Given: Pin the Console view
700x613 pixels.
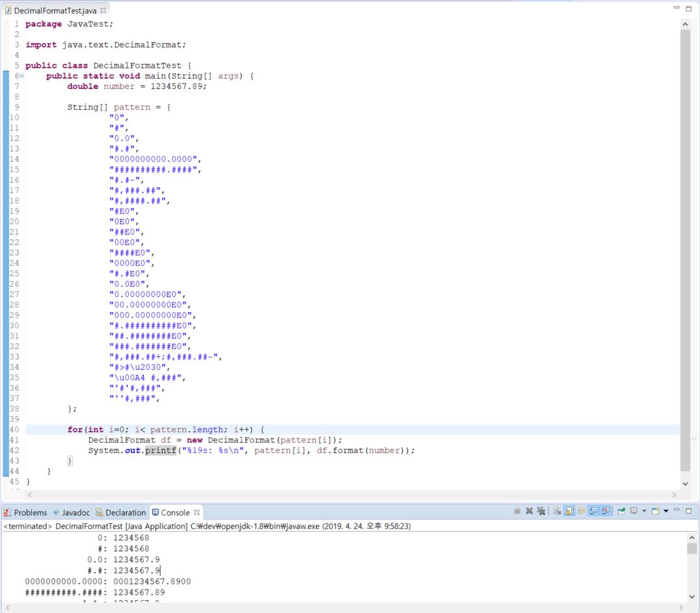Looking at the screenshot, I should coord(621,511).
